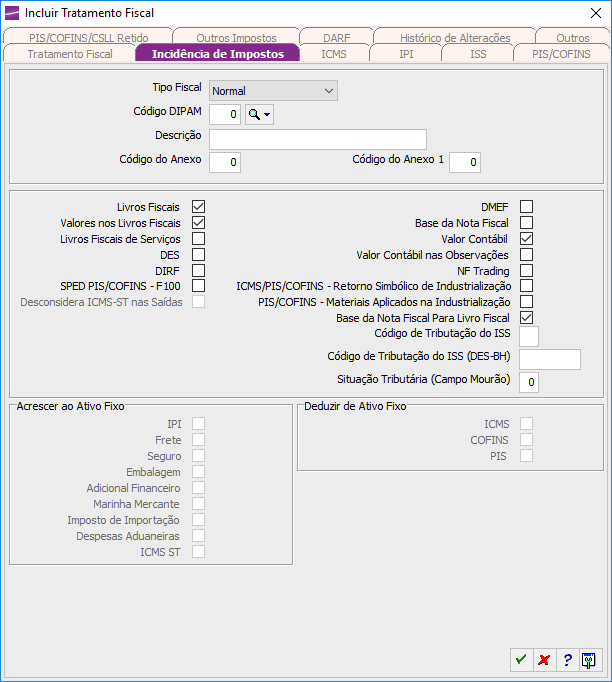Viewport: 612px width, 682px height.
Task: Click the Código DIPAM magnifier search icon
Action: [254, 115]
